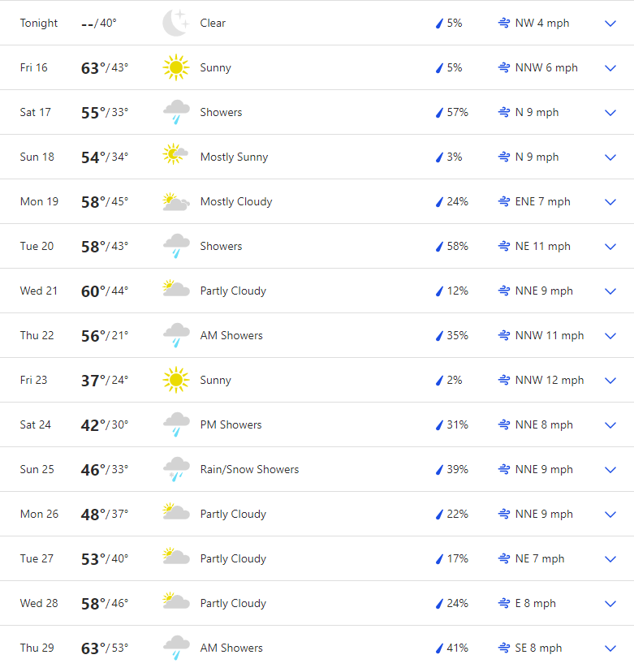Expand the Tonight forecast details
This screenshot has height=672, width=634.
(610, 24)
